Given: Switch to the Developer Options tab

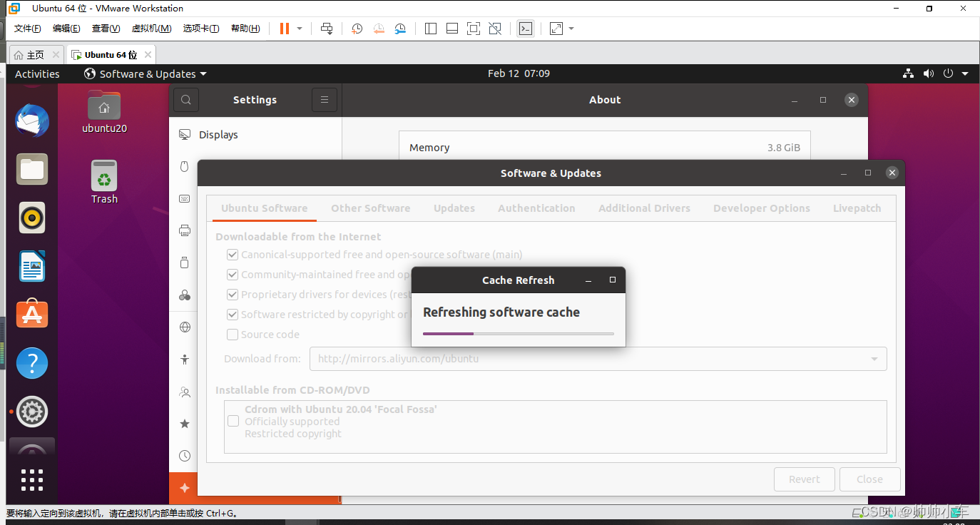Looking at the screenshot, I should [x=762, y=208].
